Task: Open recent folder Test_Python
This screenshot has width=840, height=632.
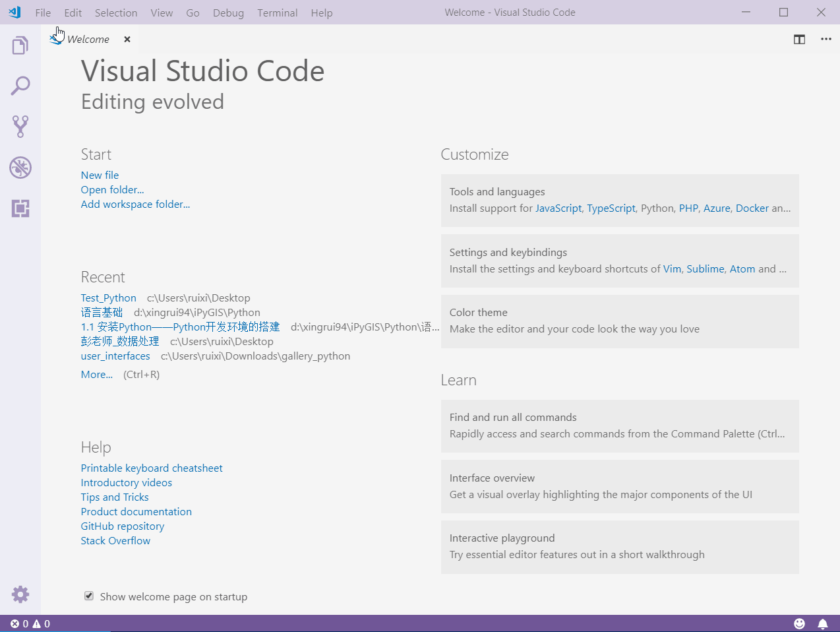Action: pos(109,298)
